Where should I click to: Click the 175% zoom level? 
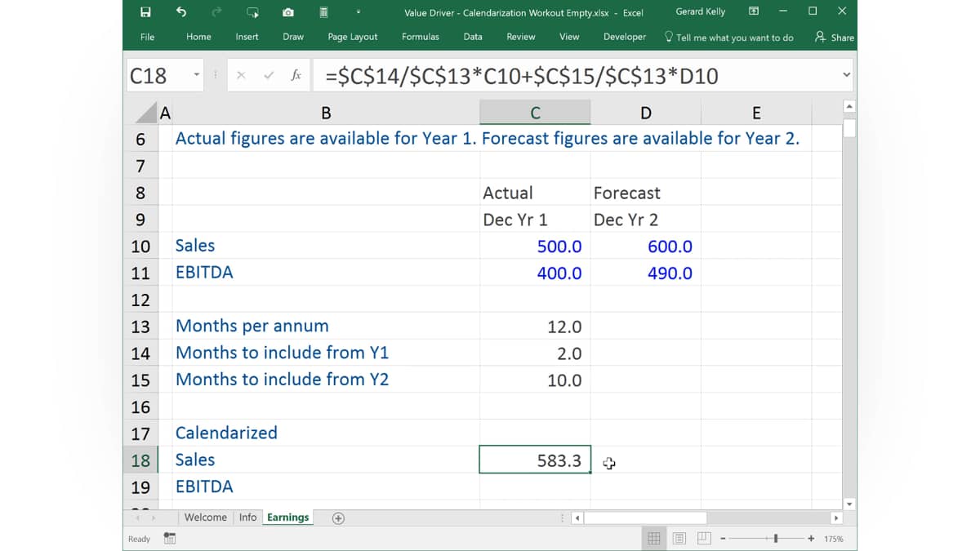tap(834, 539)
